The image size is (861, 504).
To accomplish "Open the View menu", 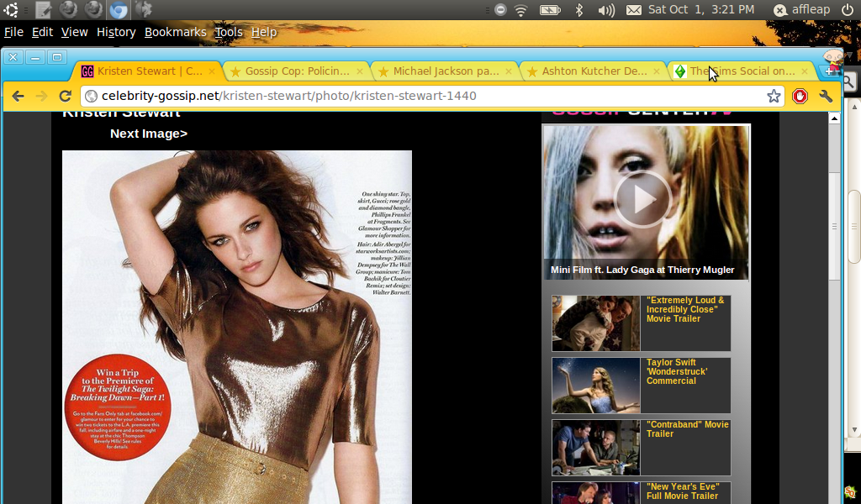I will [74, 33].
